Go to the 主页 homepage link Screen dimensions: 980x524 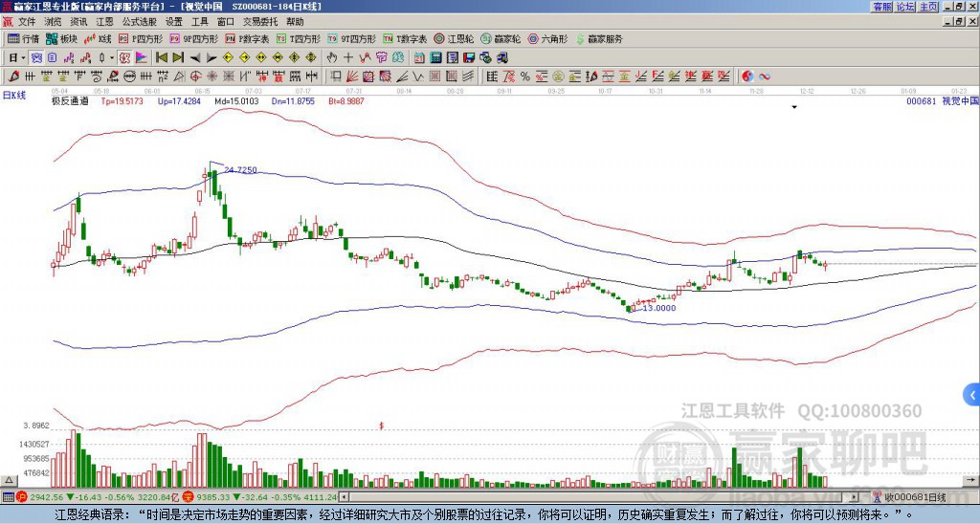point(928,7)
